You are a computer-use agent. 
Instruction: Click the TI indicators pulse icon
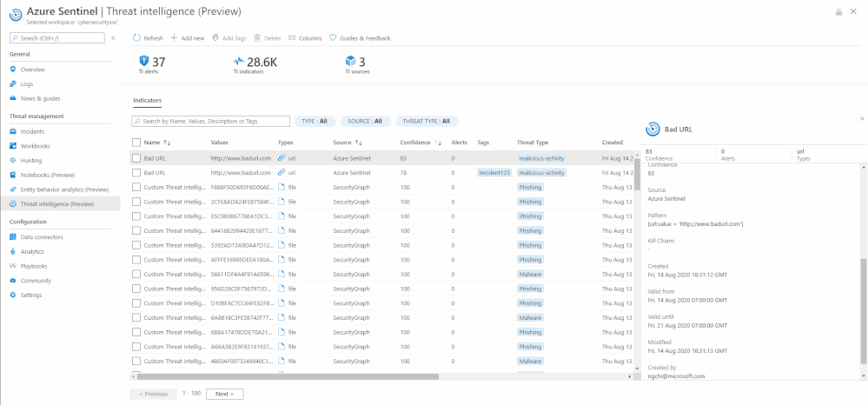point(239,61)
